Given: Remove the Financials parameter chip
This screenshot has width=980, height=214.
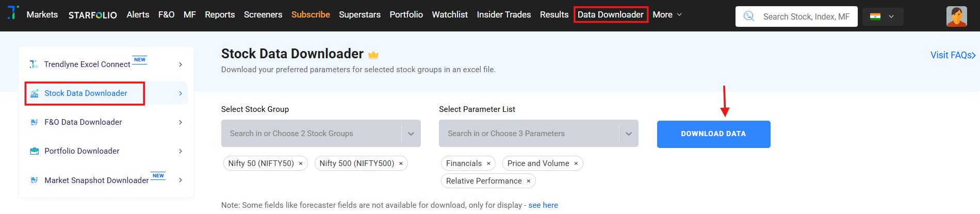Looking at the screenshot, I should pos(488,163).
